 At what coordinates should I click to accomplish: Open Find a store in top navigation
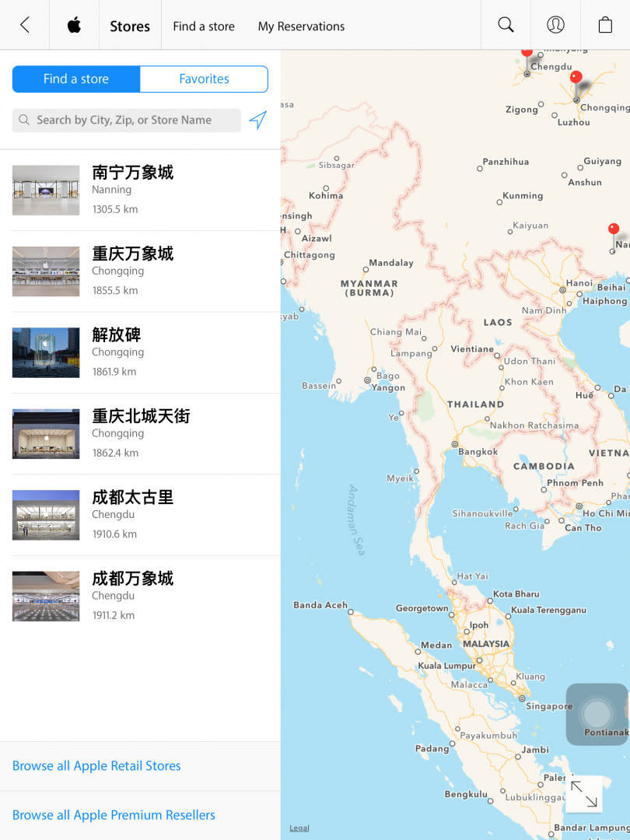[204, 26]
